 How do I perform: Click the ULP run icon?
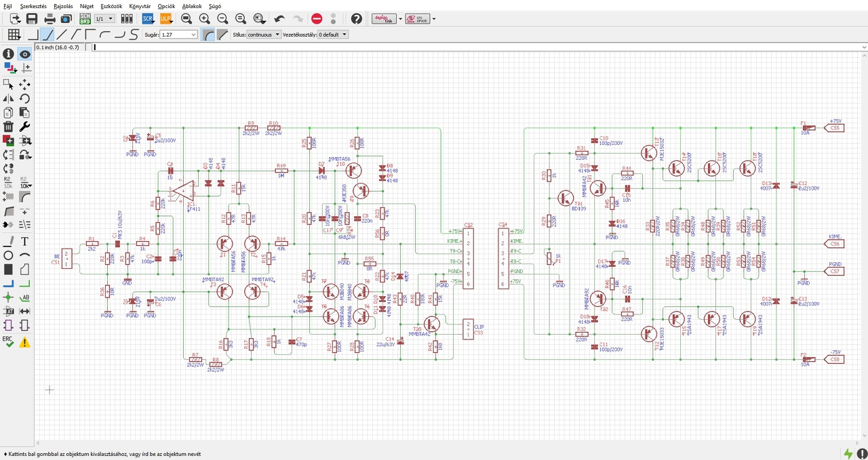pos(165,19)
